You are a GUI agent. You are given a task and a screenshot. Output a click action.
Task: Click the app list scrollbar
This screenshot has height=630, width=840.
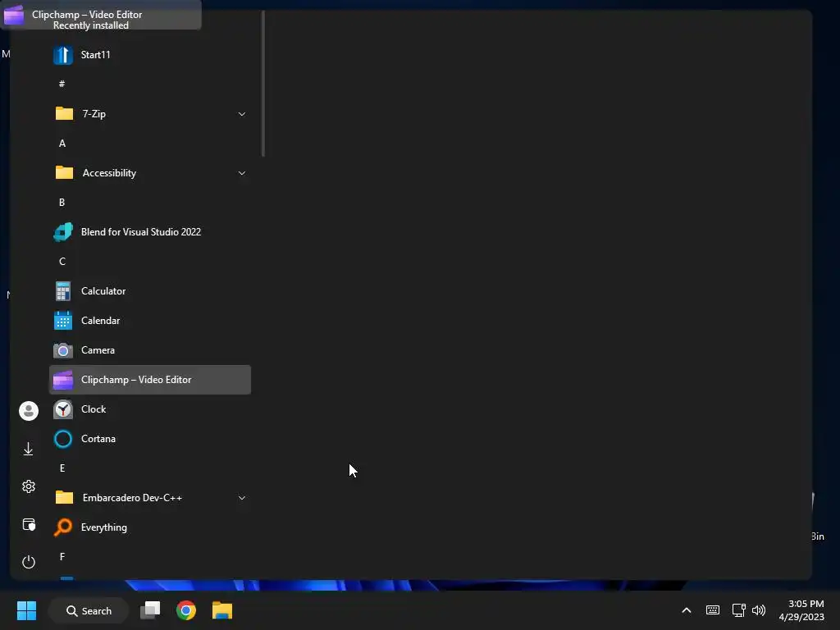pos(263,84)
